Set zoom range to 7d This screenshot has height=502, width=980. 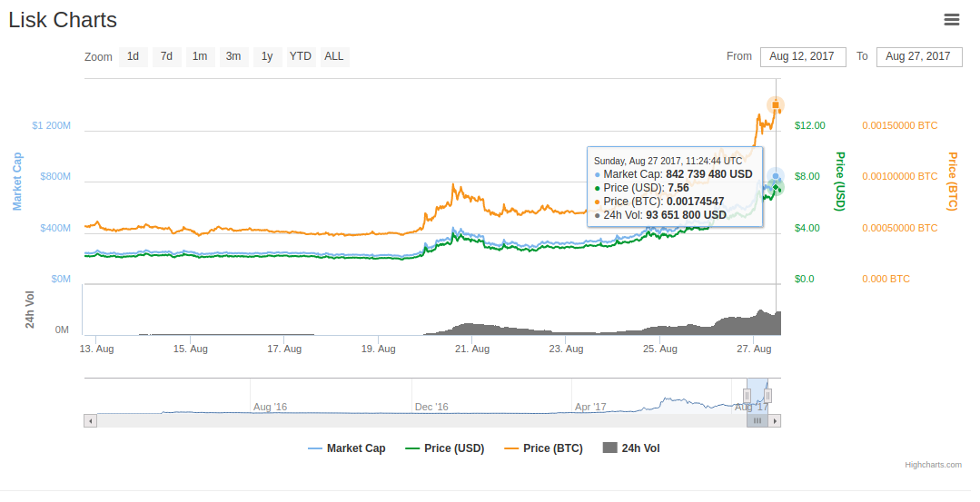tap(166, 57)
